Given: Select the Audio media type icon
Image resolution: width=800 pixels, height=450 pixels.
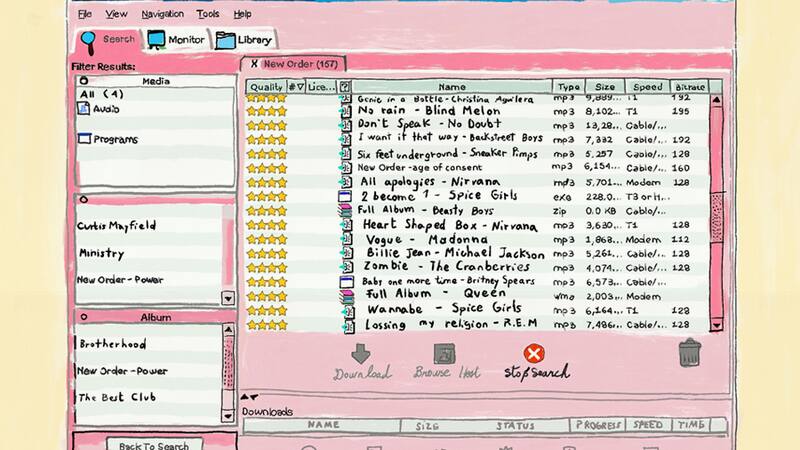Looking at the screenshot, I should (x=84, y=109).
